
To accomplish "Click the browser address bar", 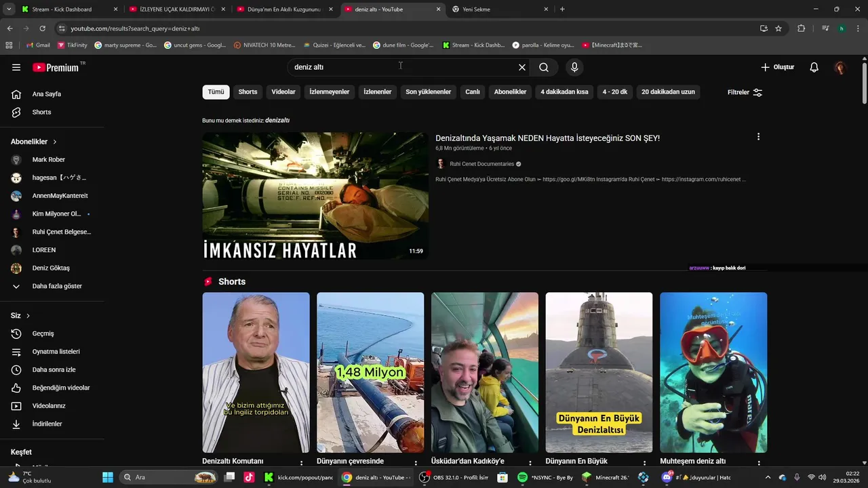I will 407,28.
